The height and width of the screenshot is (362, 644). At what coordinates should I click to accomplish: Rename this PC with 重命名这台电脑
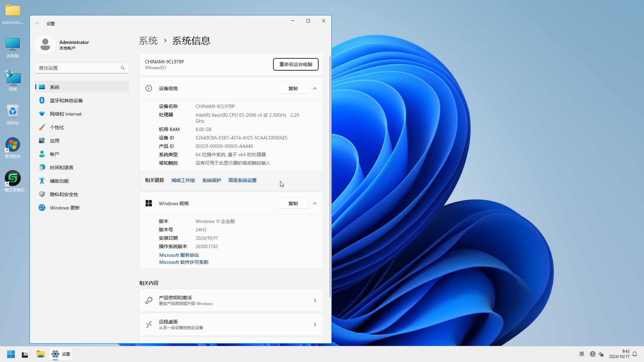coord(296,64)
